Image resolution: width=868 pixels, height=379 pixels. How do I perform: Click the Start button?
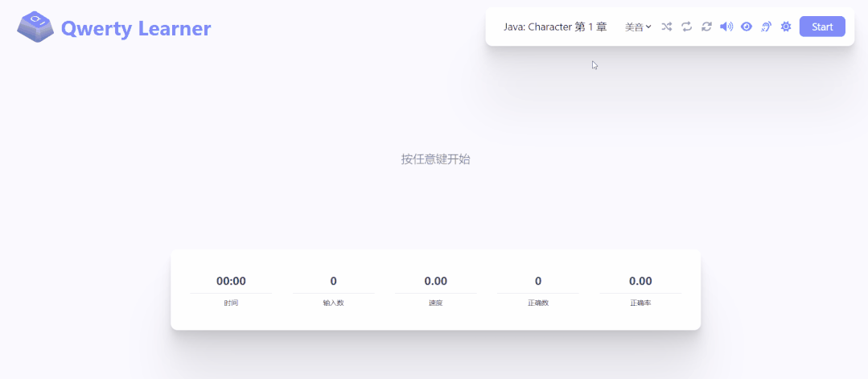click(822, 27)
